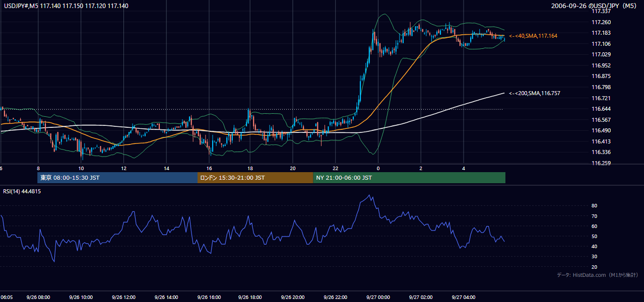Select the 40 SMA label 117.164
The width and height of the screenshot is (644, 302).
533,36
